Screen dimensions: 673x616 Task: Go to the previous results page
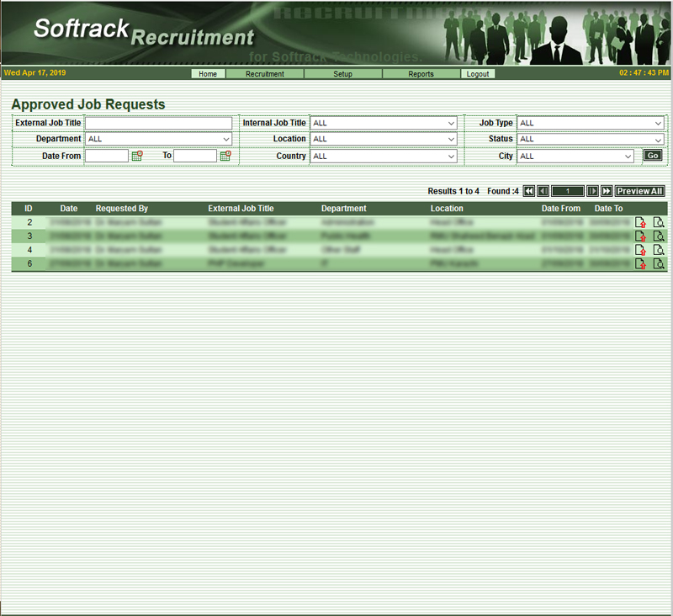coord(543,191)
